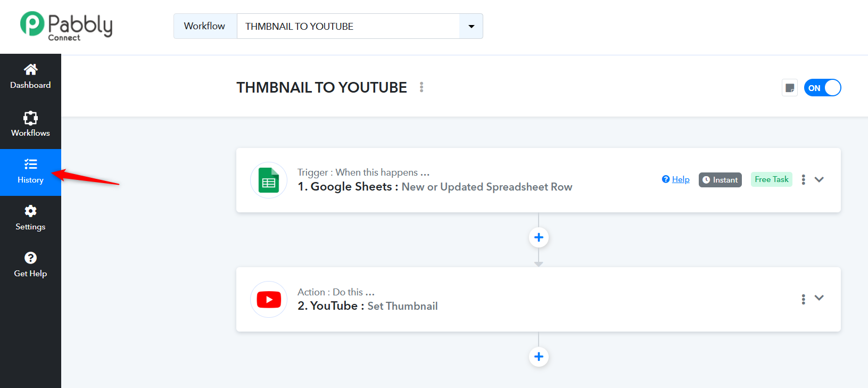Open the History page in sidebar

click(x=30, y=171)
